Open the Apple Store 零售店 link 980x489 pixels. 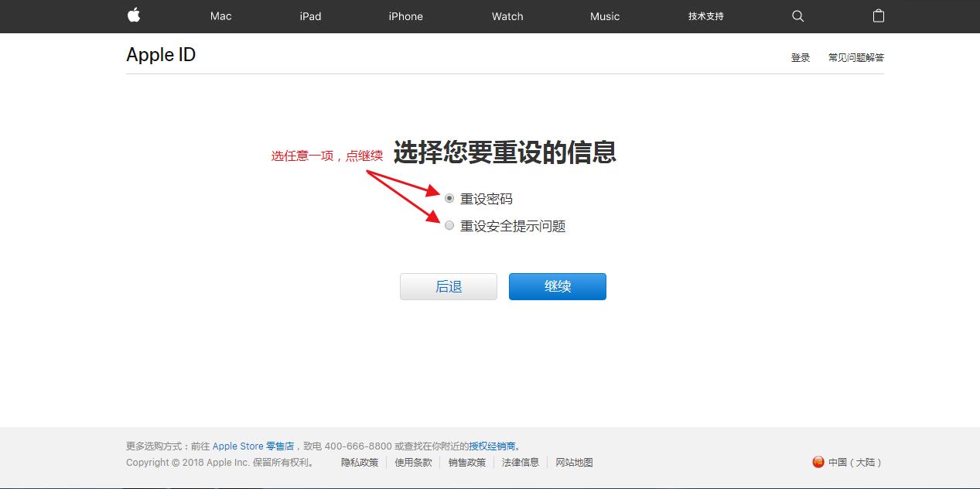(x=254, y=446)
